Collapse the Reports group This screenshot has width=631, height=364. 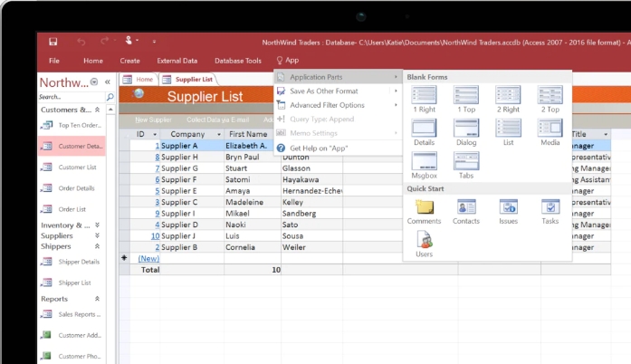(97, 299)
